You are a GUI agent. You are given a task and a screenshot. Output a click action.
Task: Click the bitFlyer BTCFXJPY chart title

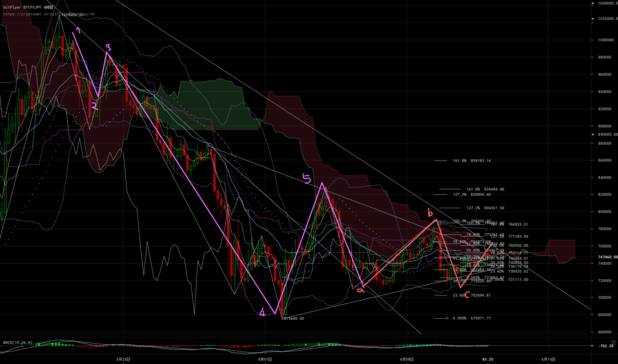pos(25,5)
